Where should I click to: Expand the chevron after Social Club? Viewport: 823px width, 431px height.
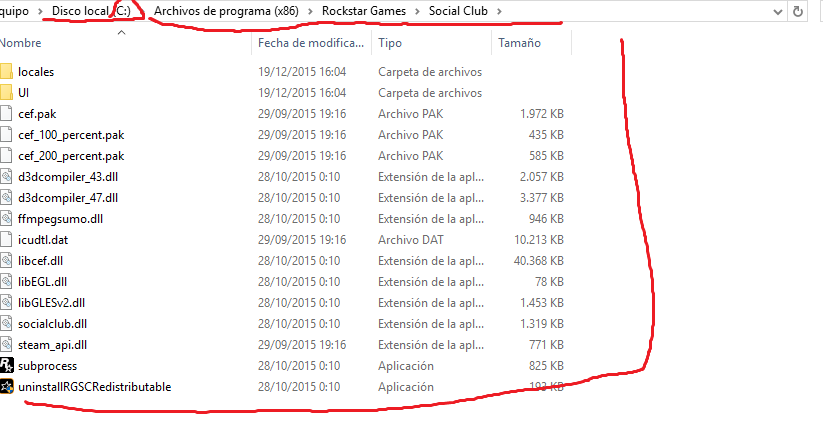(x=499, y=11)
